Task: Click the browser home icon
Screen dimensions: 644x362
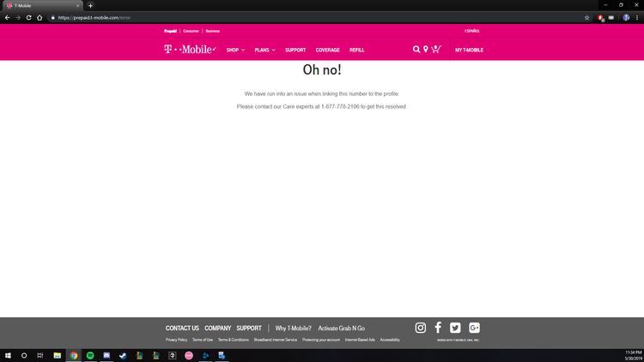Action: point(39,18)
